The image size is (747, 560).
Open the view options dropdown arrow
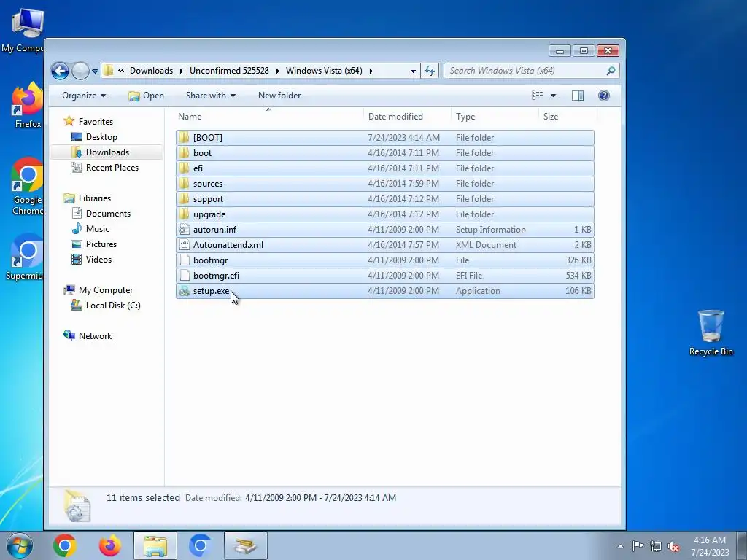tap(553, 96)
